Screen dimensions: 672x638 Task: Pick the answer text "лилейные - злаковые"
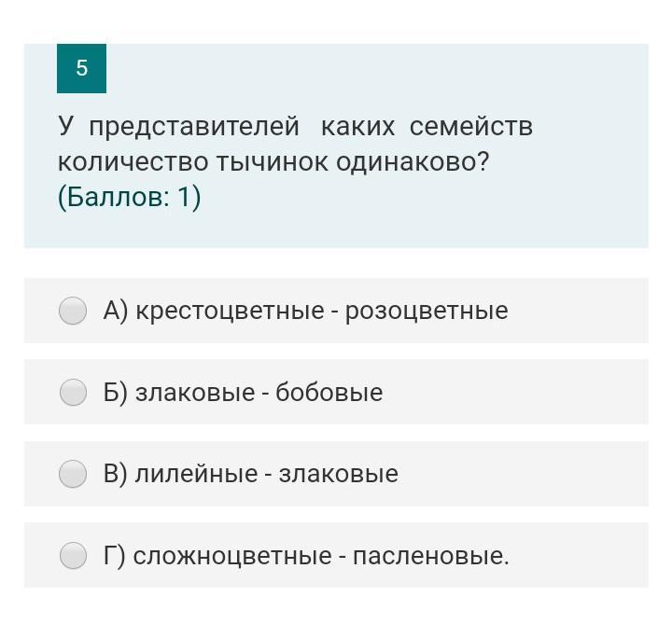[266, 474]
